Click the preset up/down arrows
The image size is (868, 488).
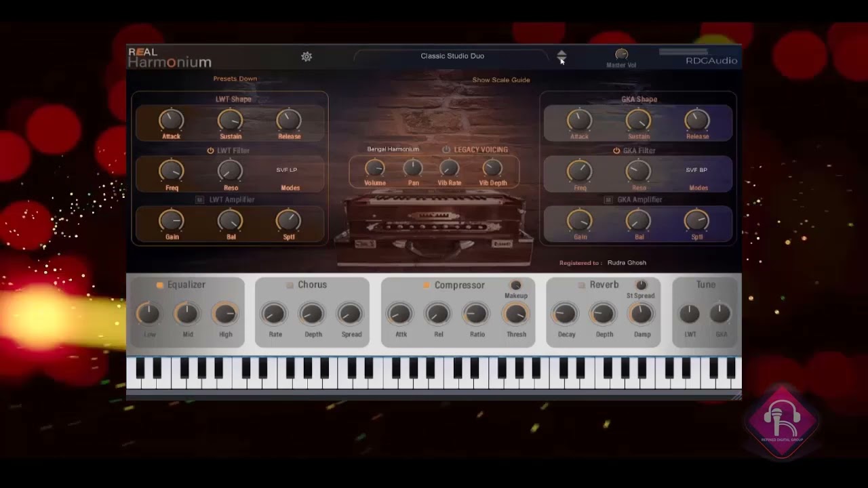coord(561,57)
